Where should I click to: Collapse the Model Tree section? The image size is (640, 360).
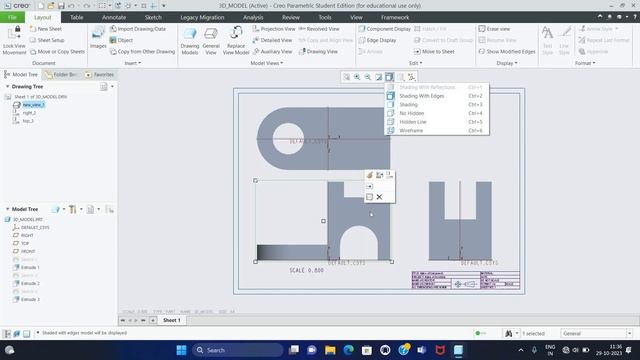7,209
